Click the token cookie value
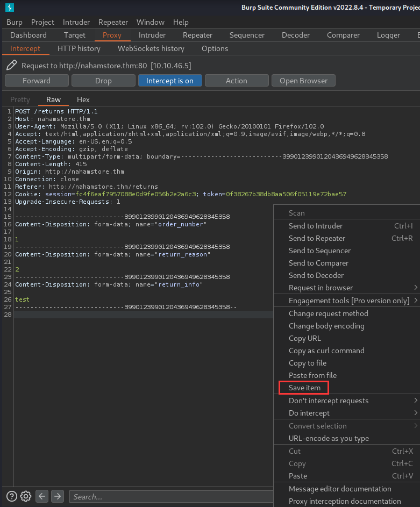 [286, 194]
